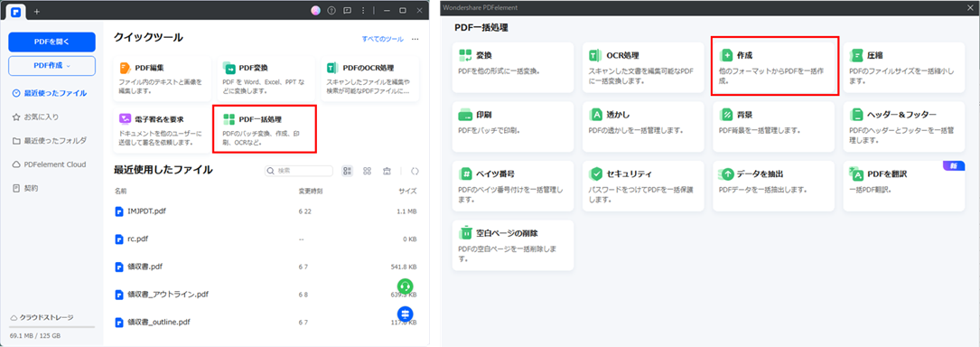
Task: Open 契約 in the sidebar
Action: point(25,188)
